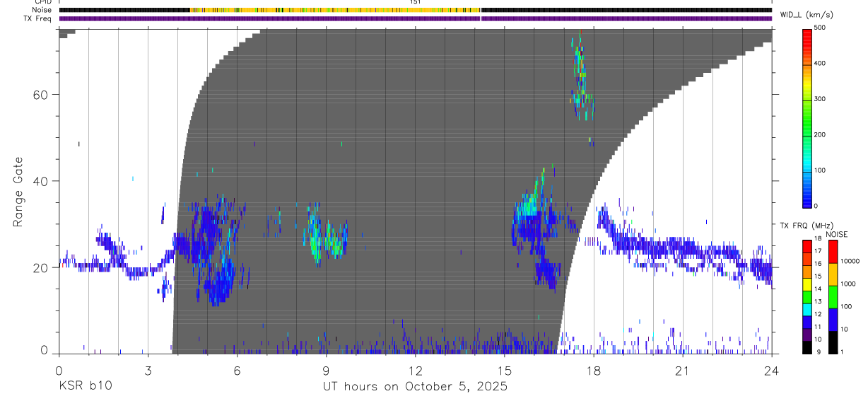Click the "TX FRQ (MHz)" legend title
Image resolution: width=868 pixels, height=401 pixels.
pyautogui.click(x=805, y=226)
